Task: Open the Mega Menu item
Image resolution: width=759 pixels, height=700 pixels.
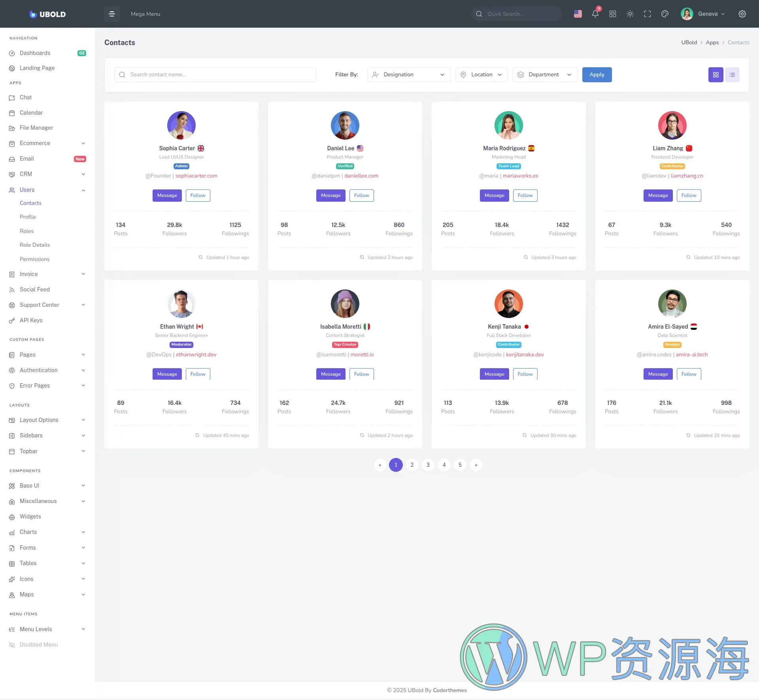Action: coord(145,14)
